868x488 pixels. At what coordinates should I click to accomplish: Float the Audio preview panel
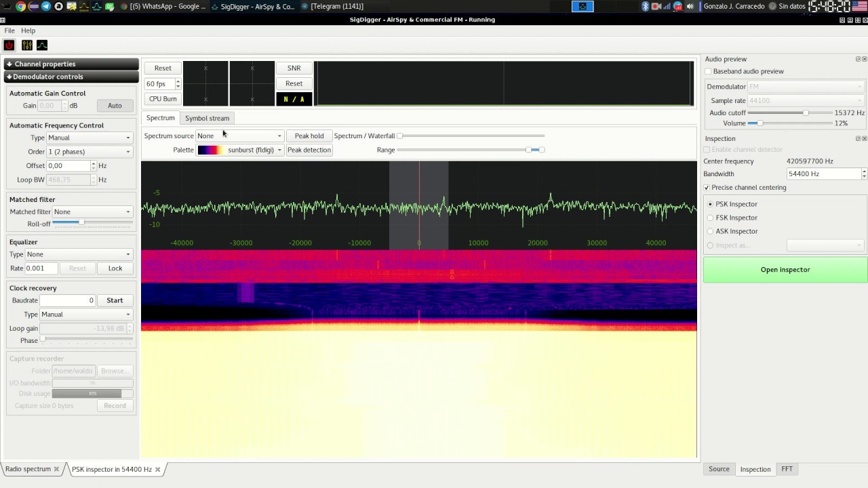click(x=858, y=59)
